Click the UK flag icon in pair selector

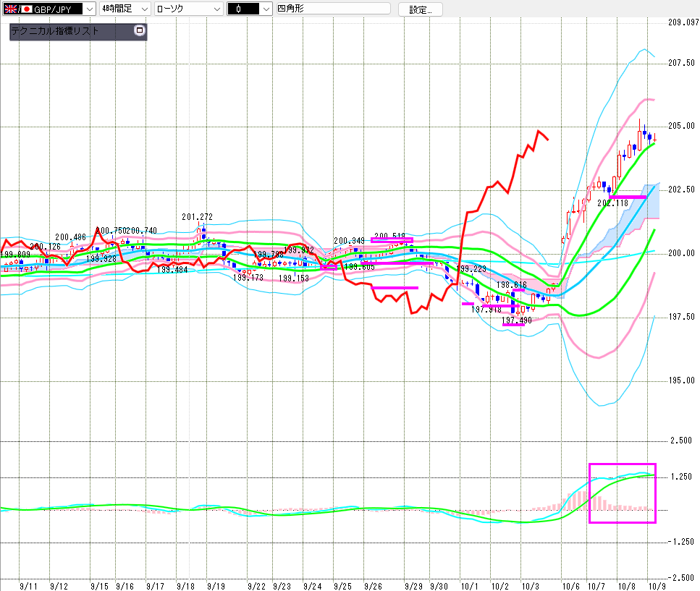click(x=11, y=9)
